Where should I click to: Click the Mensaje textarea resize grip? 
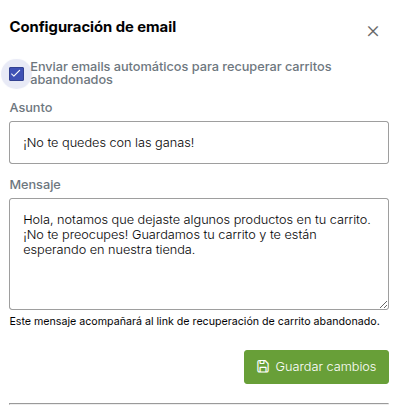383,304
